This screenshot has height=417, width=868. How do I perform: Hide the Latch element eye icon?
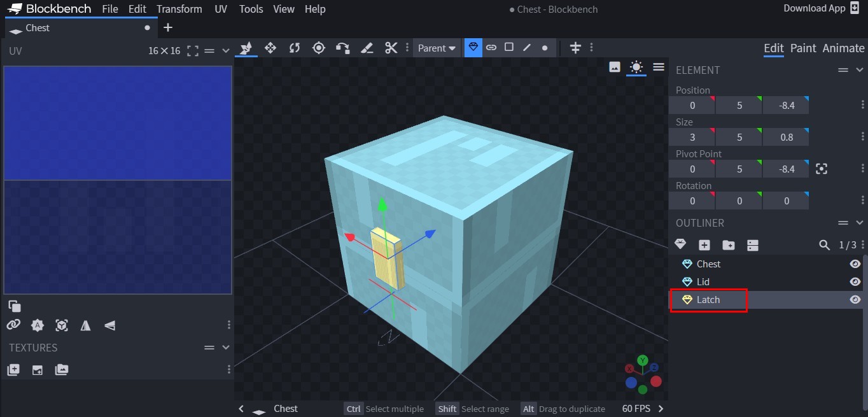[x=855, y=299]
